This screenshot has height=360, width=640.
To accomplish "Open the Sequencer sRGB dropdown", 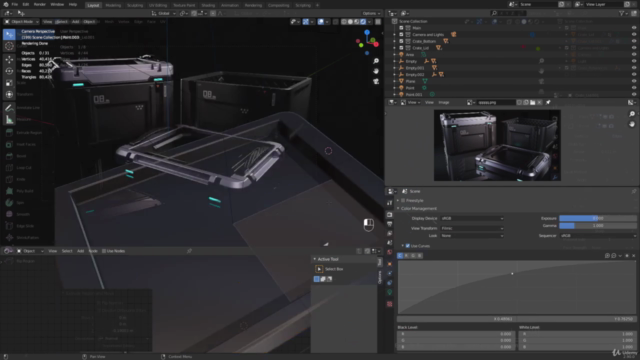I will pos(598,236).
